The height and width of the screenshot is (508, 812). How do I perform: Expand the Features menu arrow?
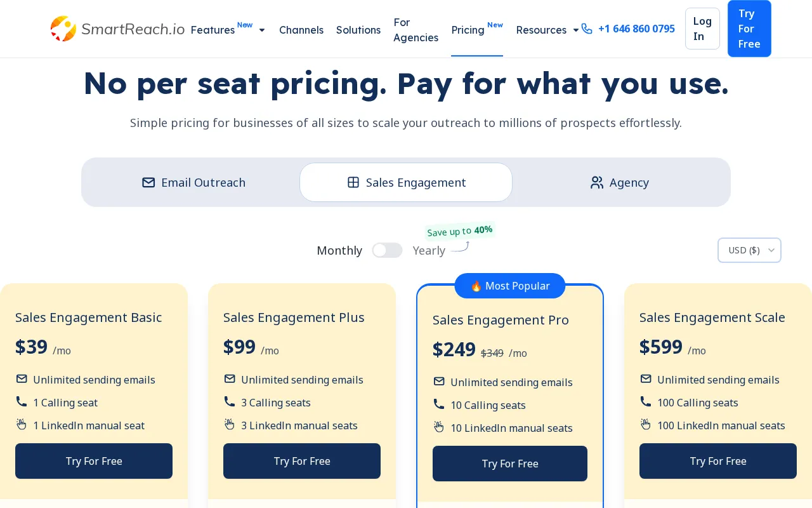pyautogui.click(x=262, y=30)
